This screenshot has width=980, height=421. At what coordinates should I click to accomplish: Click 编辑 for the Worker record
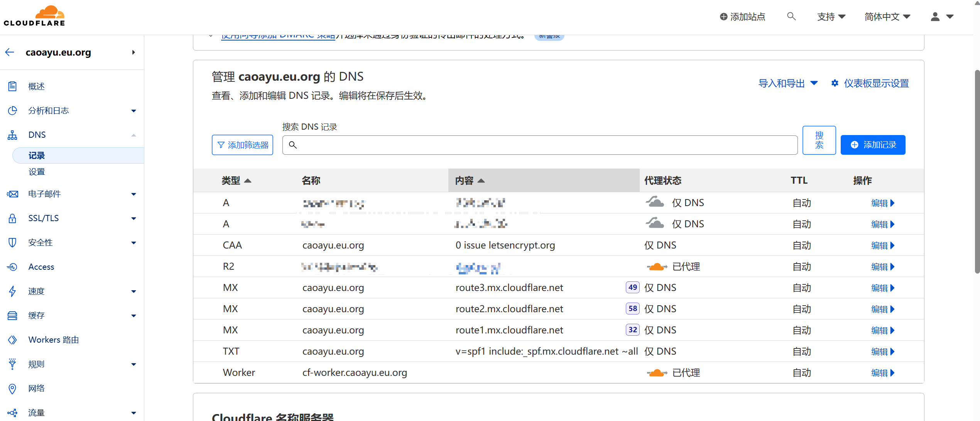(882, 373)
